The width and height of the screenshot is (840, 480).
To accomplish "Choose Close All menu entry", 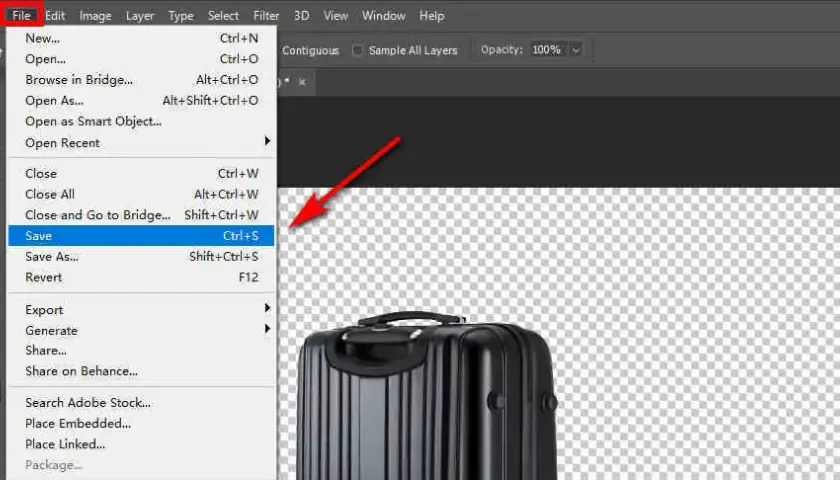I will (x=141, y=194).
